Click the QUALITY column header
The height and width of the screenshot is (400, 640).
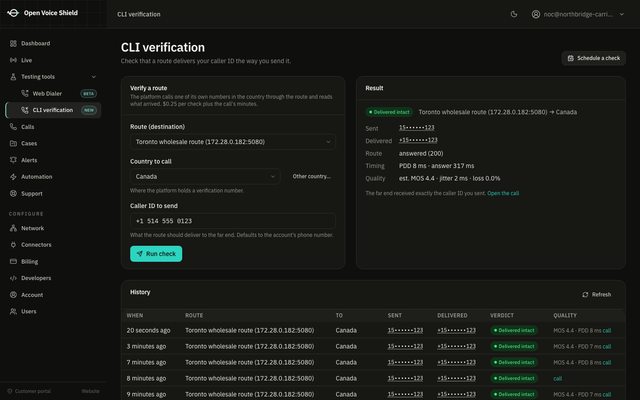point(565,316)
